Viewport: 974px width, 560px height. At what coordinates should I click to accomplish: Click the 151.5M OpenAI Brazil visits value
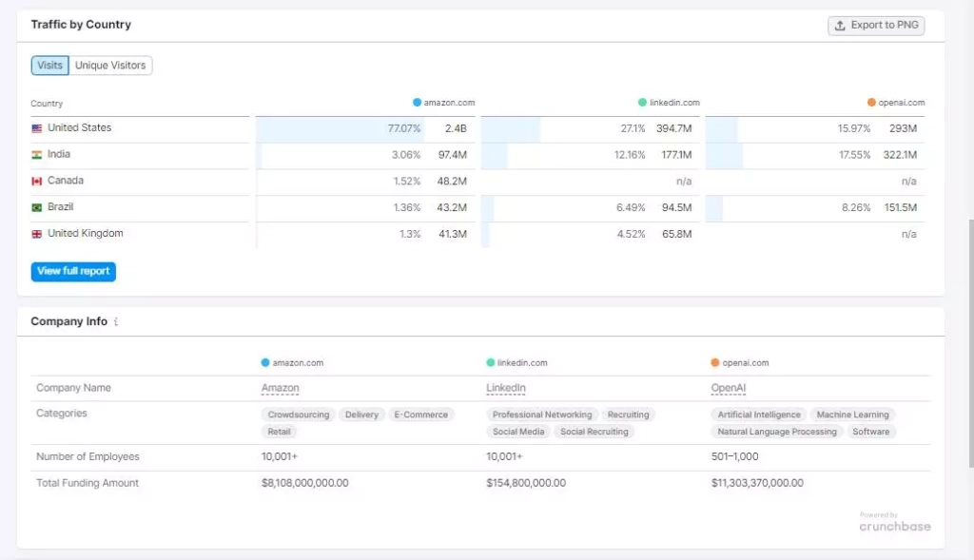[x=901, y=207]
